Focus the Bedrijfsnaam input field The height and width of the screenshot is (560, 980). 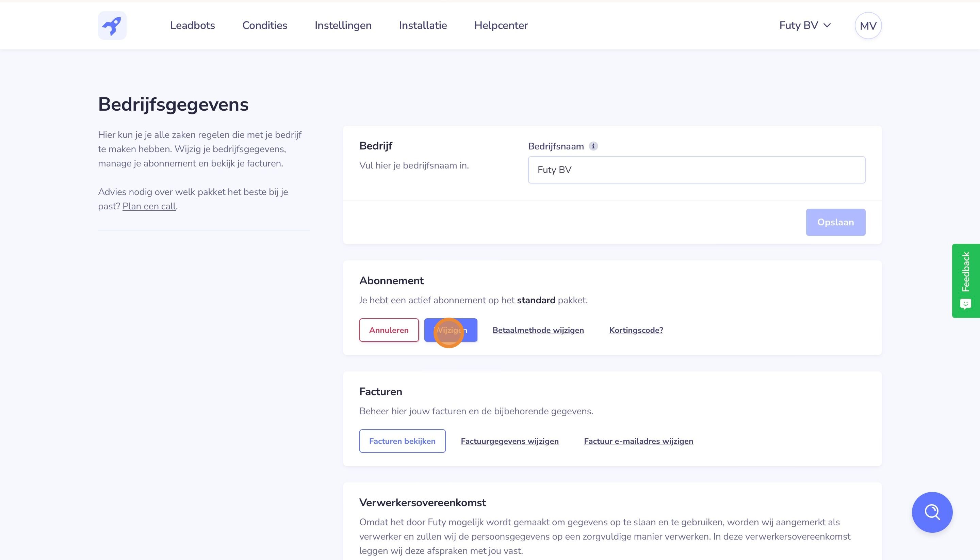(x=696, y=170)
